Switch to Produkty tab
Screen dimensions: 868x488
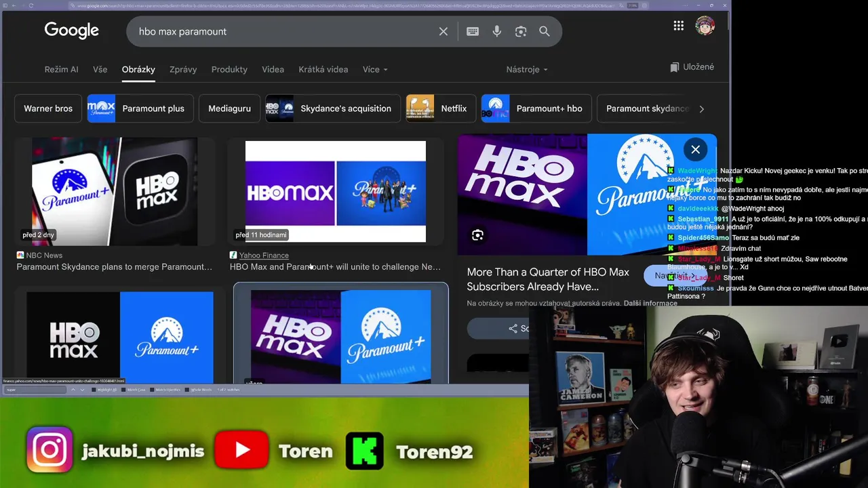[229, 69]
